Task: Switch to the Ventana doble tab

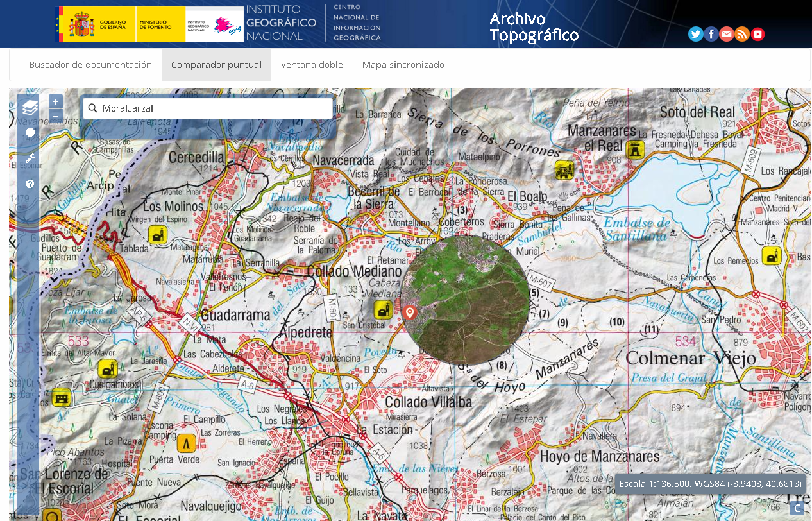Action: pyautogui.click(x=312, y=64)
